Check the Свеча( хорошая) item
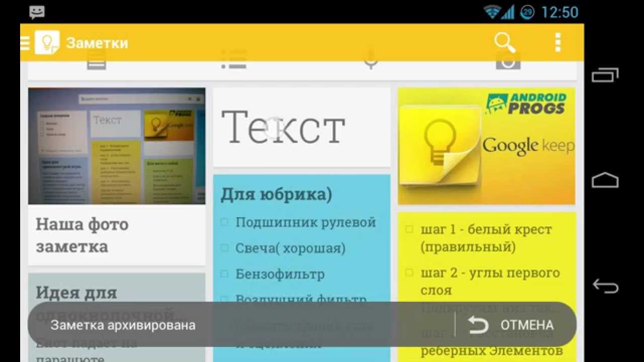The width and height of the screenshot is (644, 362). [x=224, y=248]
